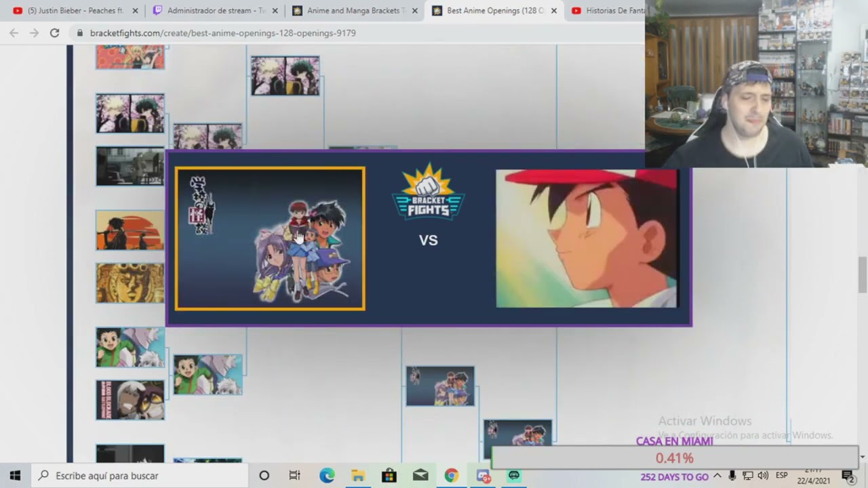The image size is (868, 488).
Task: Select the Best Anime Openings tab
Action: click(x=494, y=11)
